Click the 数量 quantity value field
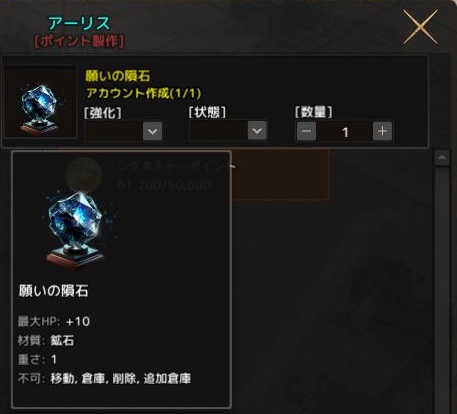The width and height of the screenshot is (457, 414). pyautogui.click(x=345, y=131)
